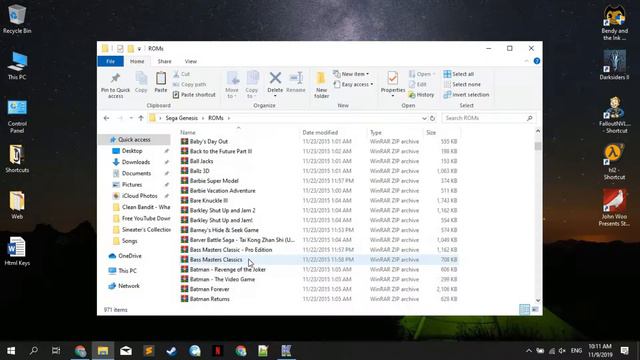Screen dimensions: 640x360
Task: Switch to the Home ribbon tab
Action: tap(137, 61)
